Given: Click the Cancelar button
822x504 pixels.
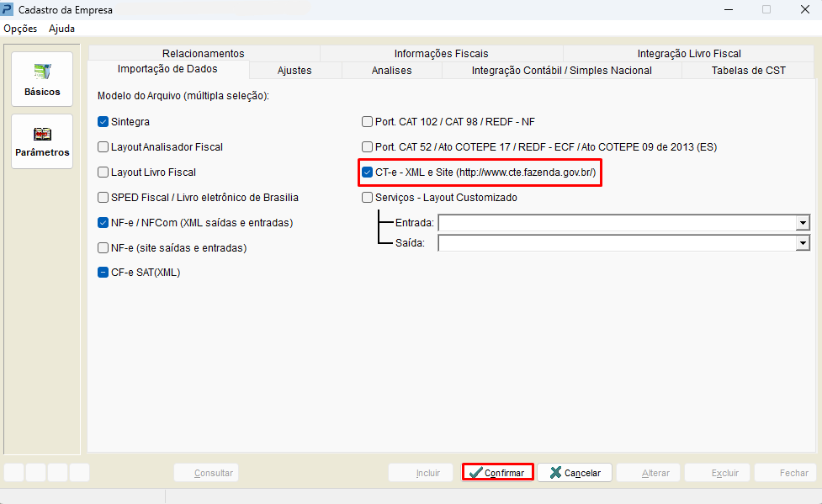Looking at the screenshot, I should pyautogui.click(x=575, y=473).
